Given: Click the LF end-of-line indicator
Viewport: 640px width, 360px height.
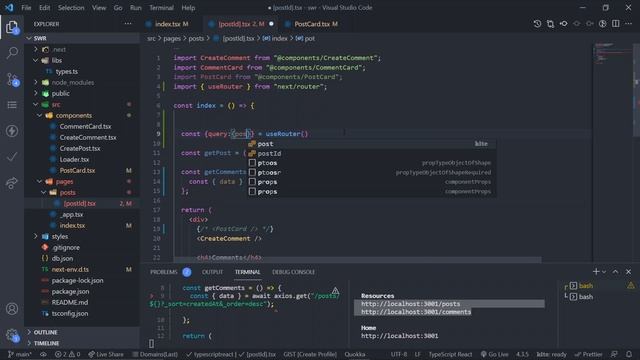Looking at the screenshot, I should click(x=418, y=354).
